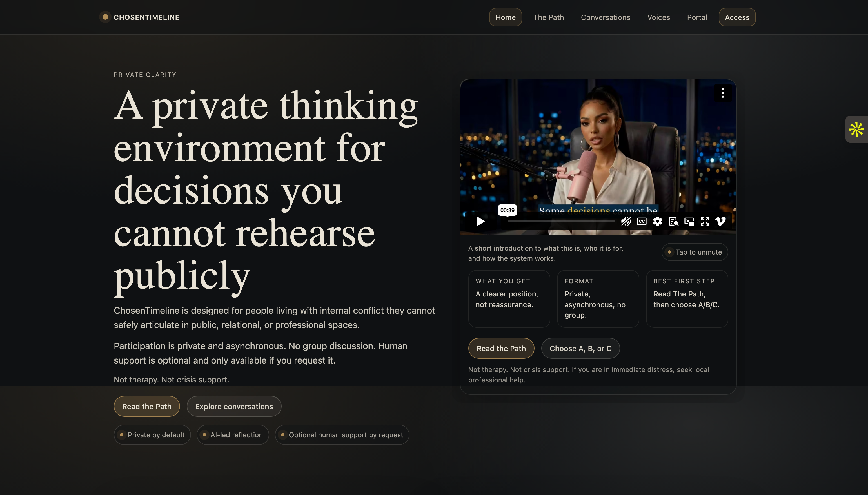Viewport: 868px width, 495px height.
Task: Open the video settings gear
Action: 657,221
